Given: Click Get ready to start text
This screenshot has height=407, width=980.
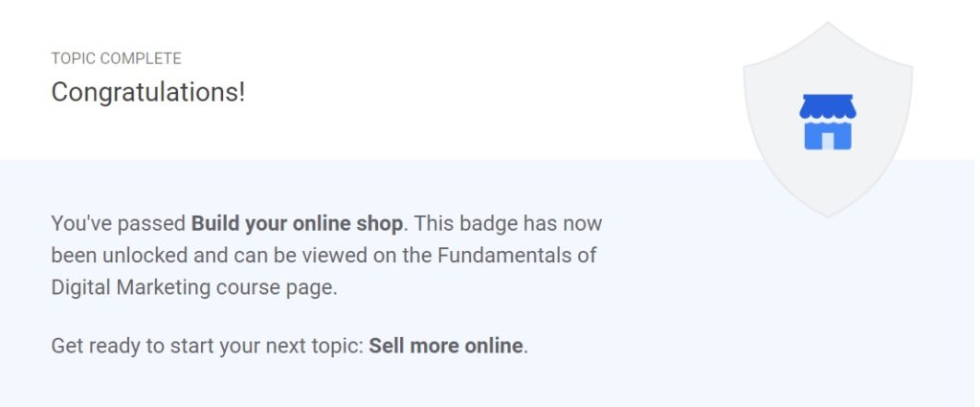Looking at the screenshot, I should (125, 346).
